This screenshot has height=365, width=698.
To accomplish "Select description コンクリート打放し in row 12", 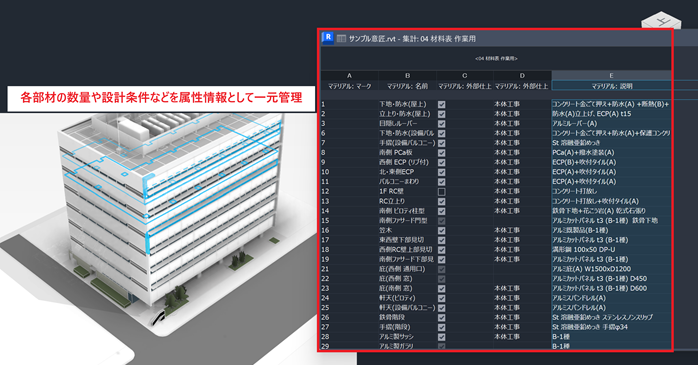I will (x=611, y=191).
